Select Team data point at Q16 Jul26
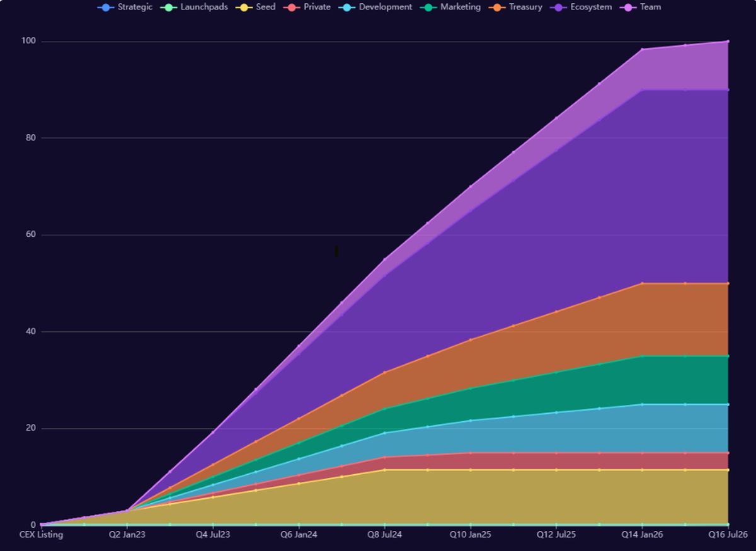The image size is (756, 551). point(728,42)
